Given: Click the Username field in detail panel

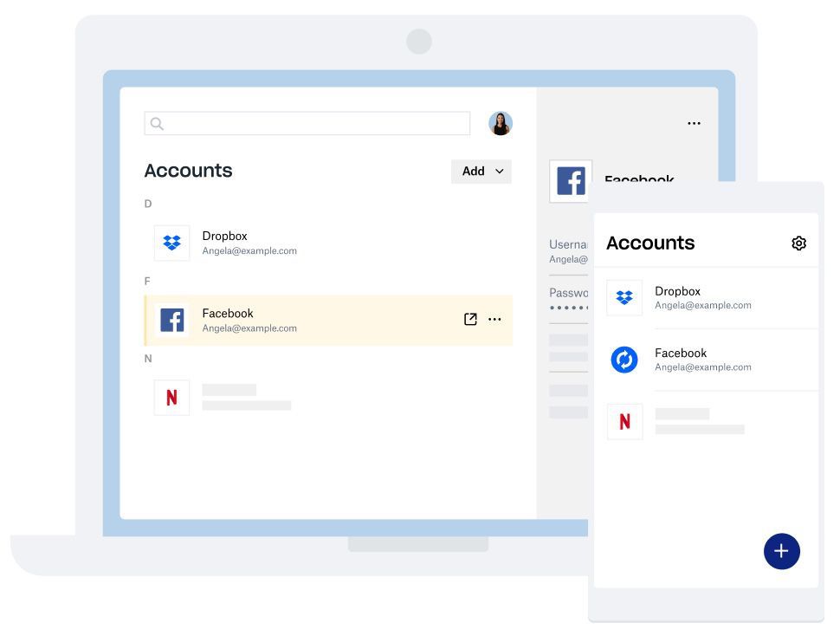Looking at the screenshot, I should coord(568,251).
